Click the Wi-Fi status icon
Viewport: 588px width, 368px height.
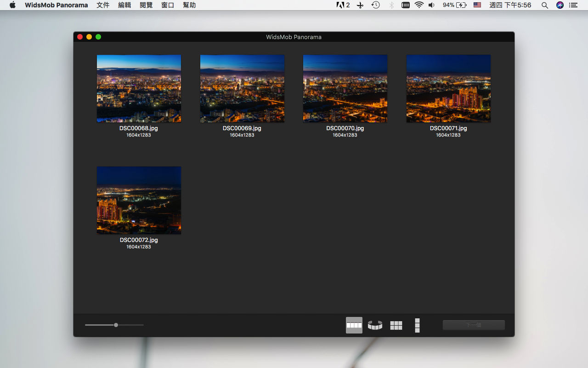pyautogui.click(x=418, y=5)
